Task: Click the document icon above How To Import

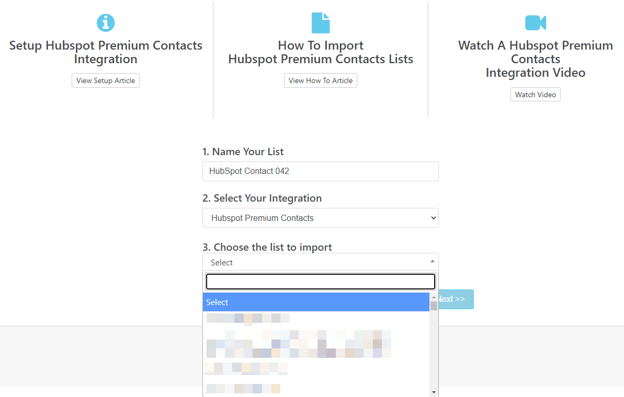Action: click(320, 23)
